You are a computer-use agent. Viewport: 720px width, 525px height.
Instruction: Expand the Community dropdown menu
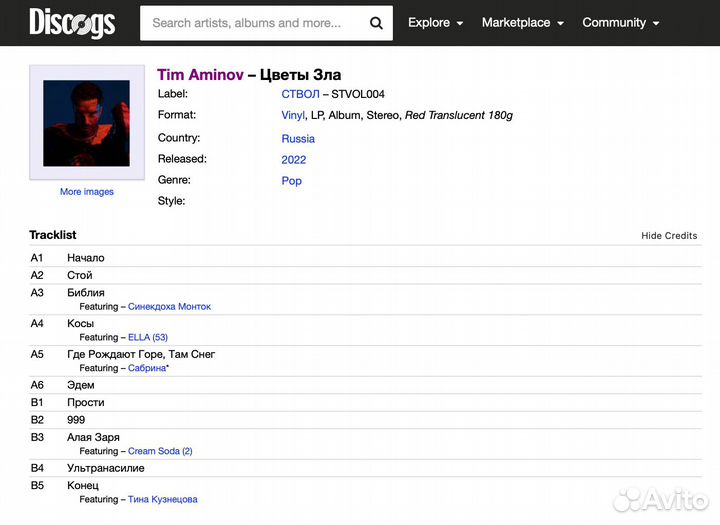point(620,23)
